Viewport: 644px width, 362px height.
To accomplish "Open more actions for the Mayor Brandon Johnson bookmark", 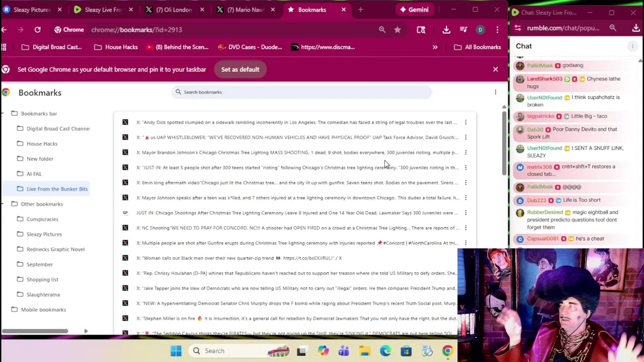I will pos(465,152).
